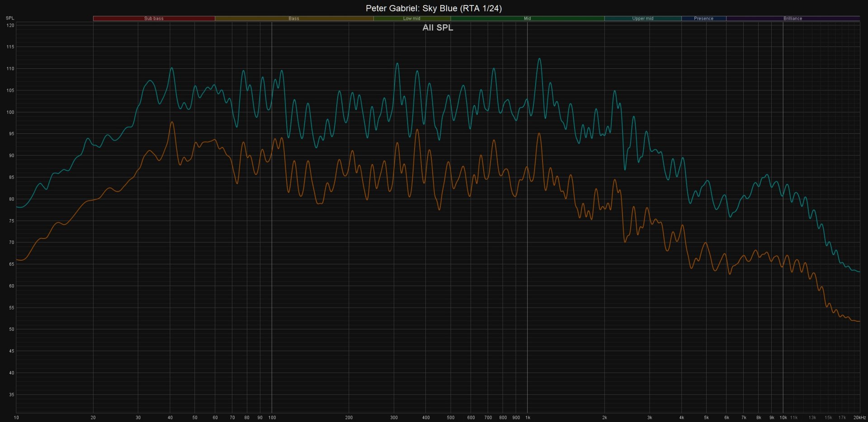Click the SPL axis caption
The height and width of the screenshot is (422, 868).
tap(10, 18)
